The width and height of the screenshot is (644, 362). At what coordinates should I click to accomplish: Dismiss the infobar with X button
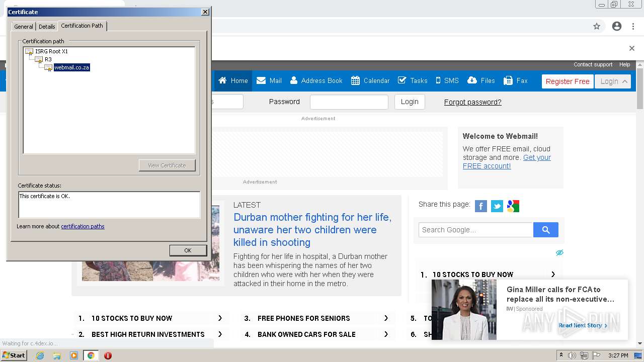[x=632, y=48]
